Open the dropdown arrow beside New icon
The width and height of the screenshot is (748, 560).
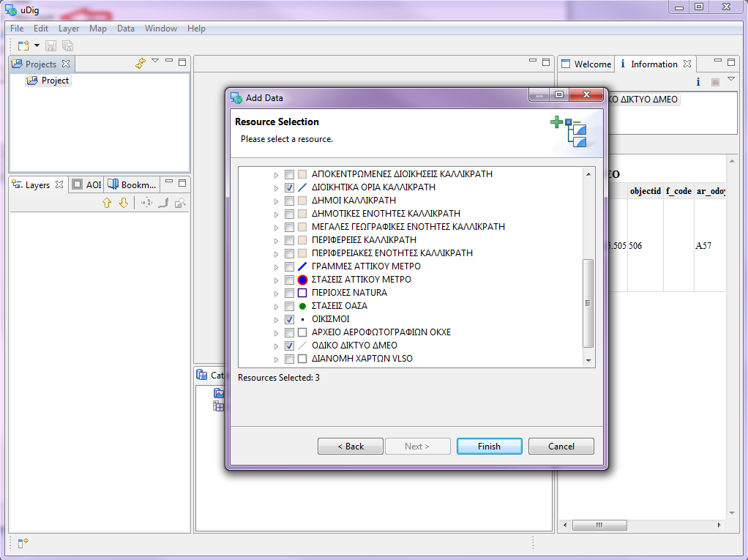click(37, 46)
